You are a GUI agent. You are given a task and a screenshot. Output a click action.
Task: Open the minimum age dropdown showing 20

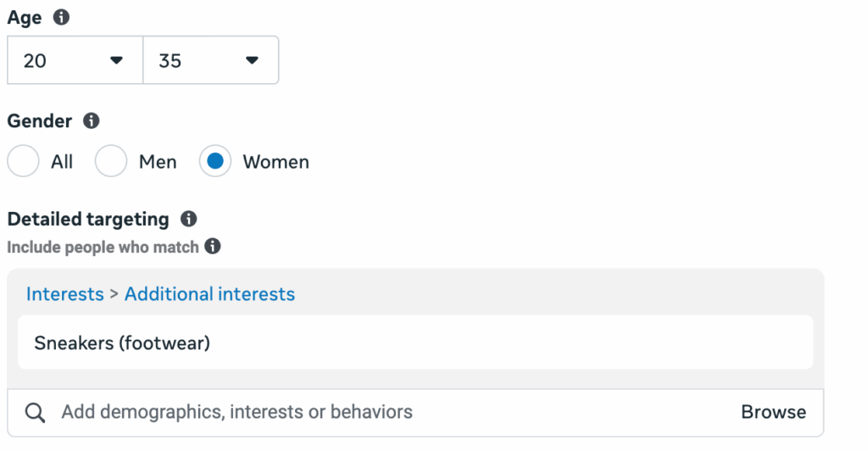[x=75, y=60]
